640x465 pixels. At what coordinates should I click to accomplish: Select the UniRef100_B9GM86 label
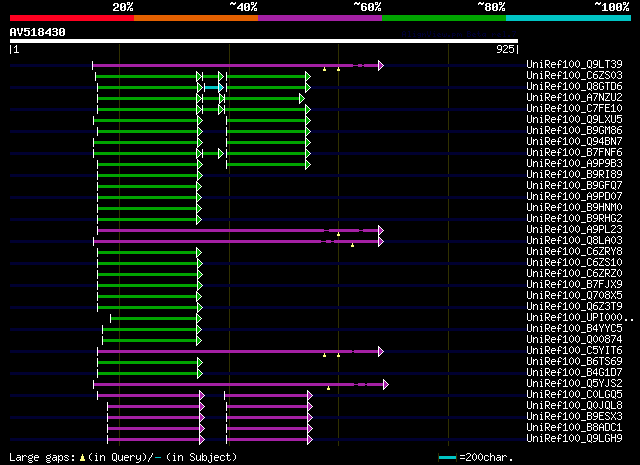tap(574, 131)
